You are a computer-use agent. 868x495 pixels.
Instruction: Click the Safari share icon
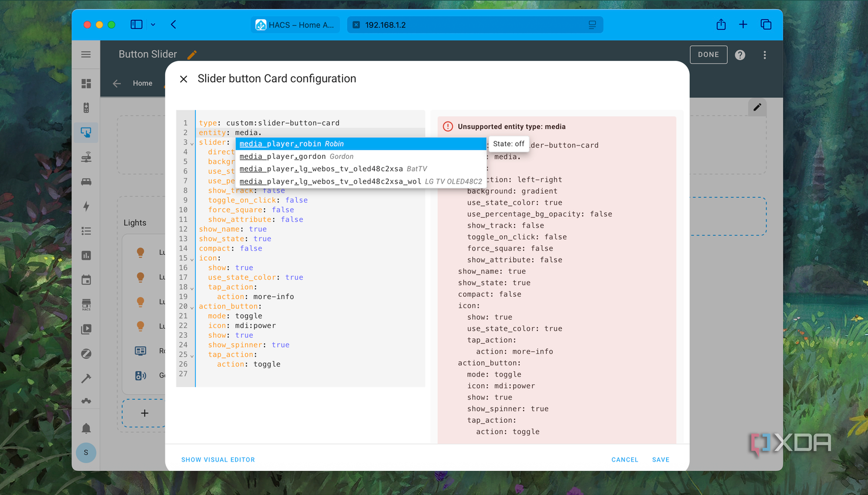[721, 25]
